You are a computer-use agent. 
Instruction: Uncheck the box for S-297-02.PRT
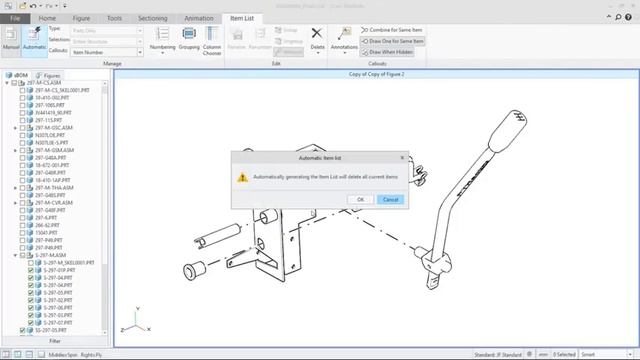(x=31, y=300)
